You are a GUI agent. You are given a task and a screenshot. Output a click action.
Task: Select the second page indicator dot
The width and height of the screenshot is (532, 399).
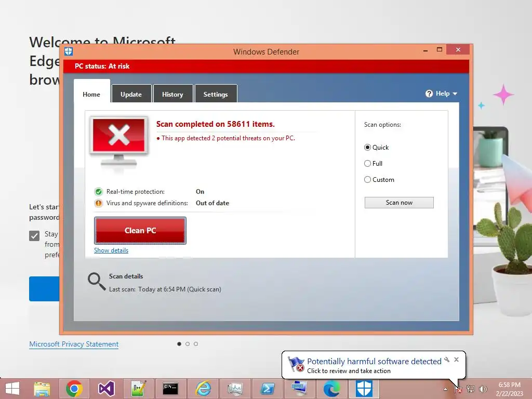click(x=188, y=344)
